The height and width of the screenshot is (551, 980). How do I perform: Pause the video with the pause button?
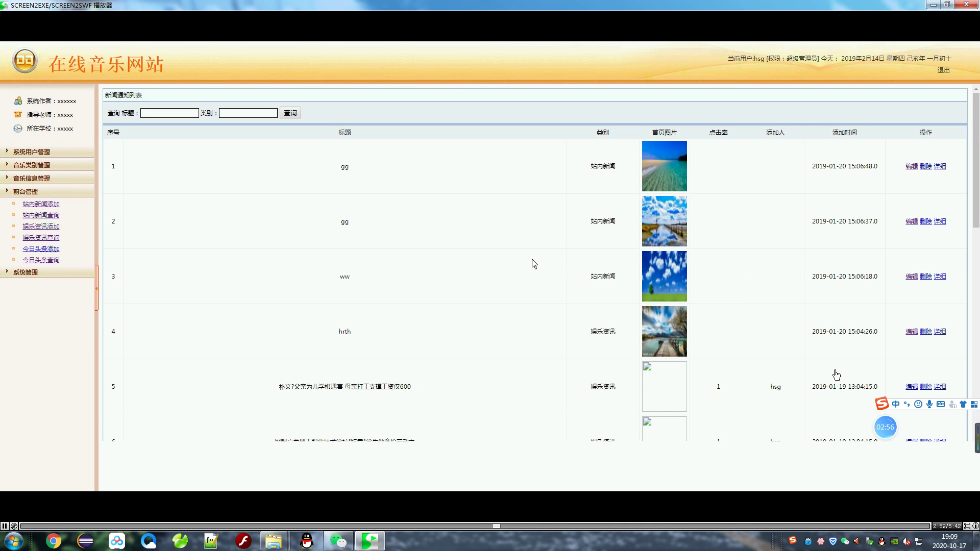click(x=5, y=526)
